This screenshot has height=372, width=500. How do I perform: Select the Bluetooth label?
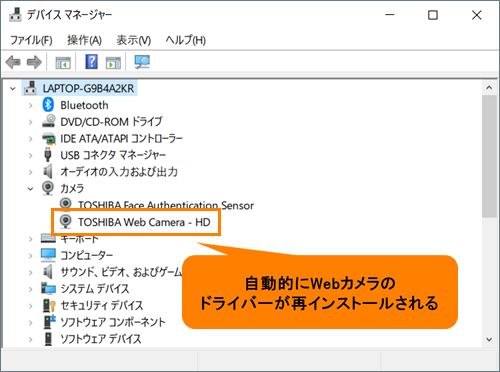(84, 105)
